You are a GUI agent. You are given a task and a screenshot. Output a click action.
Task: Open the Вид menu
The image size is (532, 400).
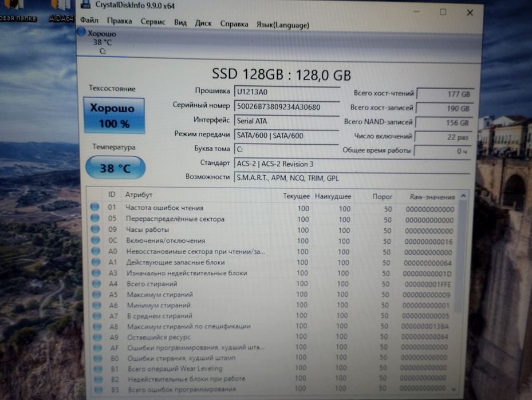click(180, 23)
